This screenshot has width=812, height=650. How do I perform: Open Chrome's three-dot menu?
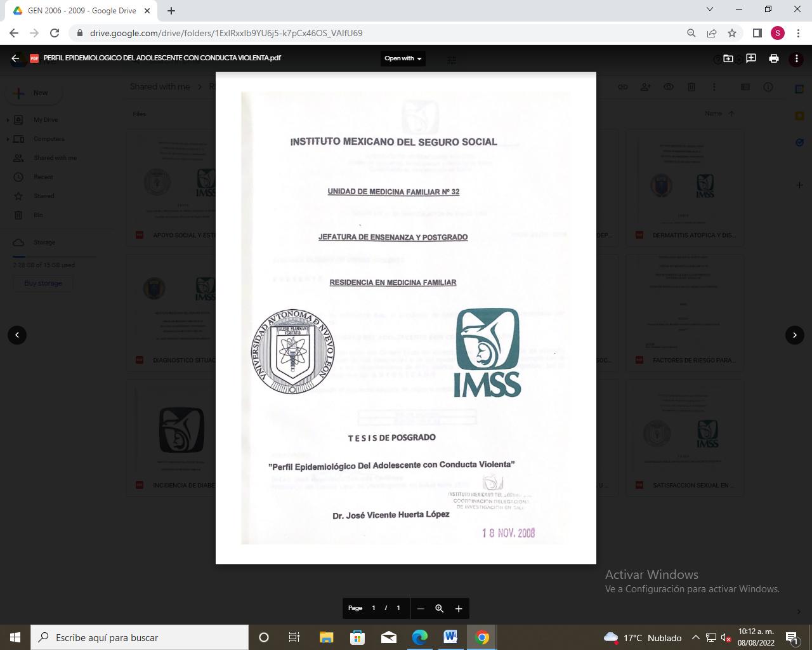point(797,33)
